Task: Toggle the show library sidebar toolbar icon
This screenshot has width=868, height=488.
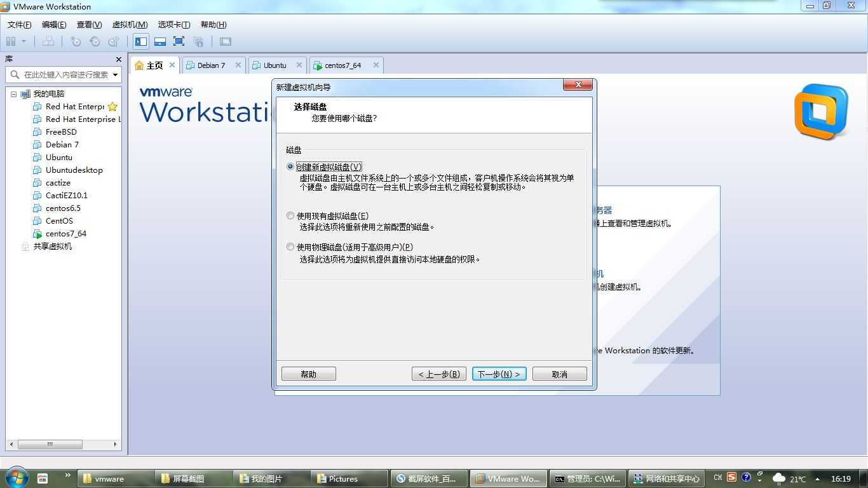Action: pos(141,41)
